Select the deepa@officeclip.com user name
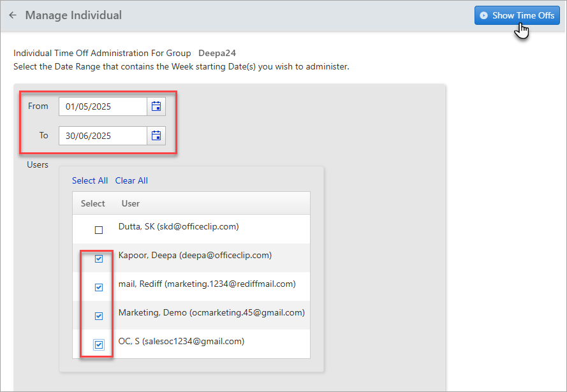This screenshot has height=392, width=567. (195, 255)
